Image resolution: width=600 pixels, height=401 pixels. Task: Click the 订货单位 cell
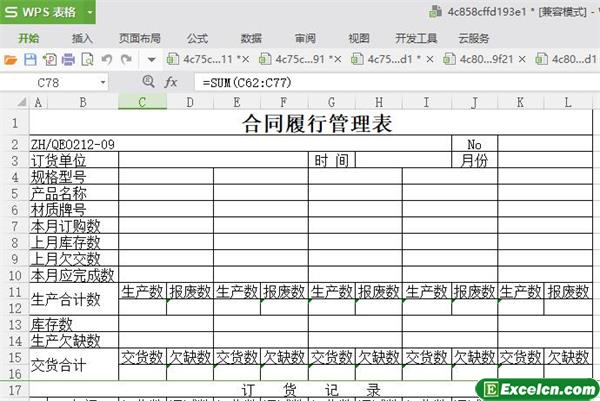[74, 160]
